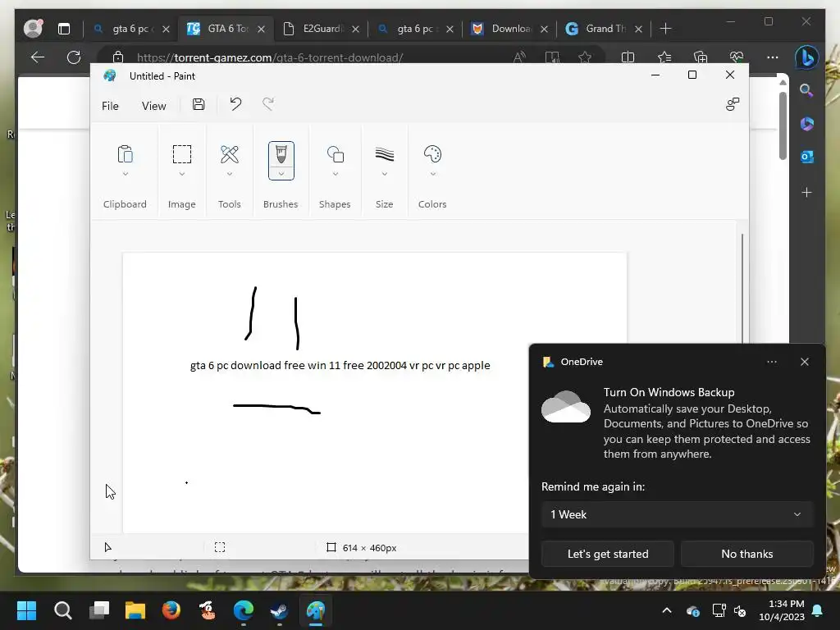Image resolution: width=840 pixels, height=630 pixels.
Task: Click the Save icon in Paint
Action: point(199,104)
